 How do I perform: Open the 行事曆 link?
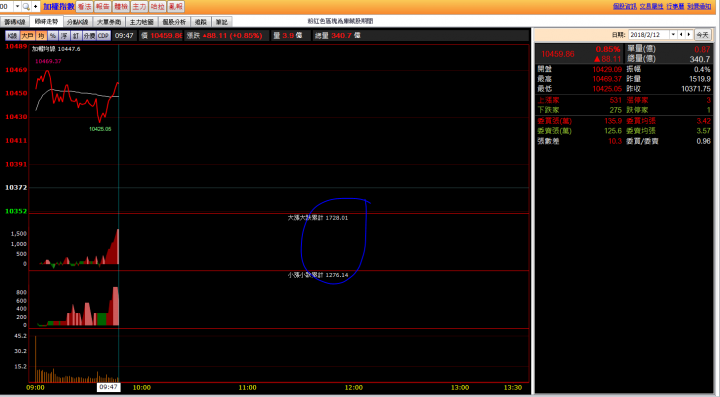[675, 6]
